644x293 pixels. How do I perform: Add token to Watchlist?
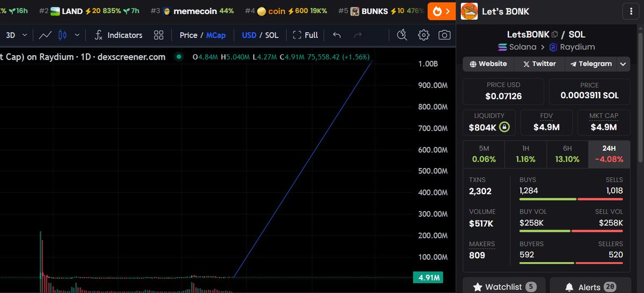[x=504, y=287]
